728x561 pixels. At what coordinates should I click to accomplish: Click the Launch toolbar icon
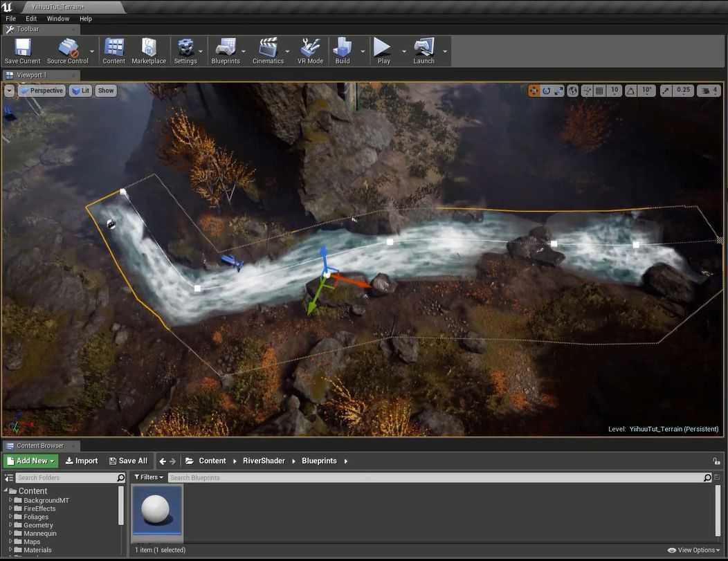[x=424, y=51]
